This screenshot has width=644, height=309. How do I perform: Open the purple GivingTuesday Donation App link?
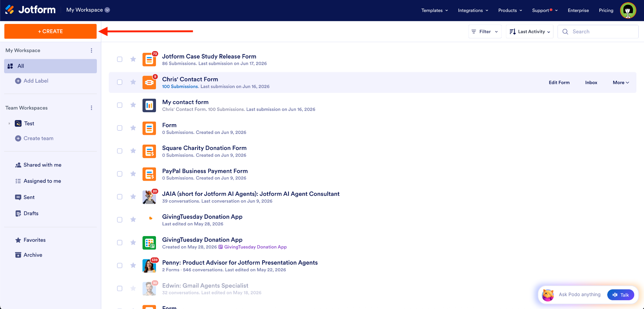tap(253, 247)
